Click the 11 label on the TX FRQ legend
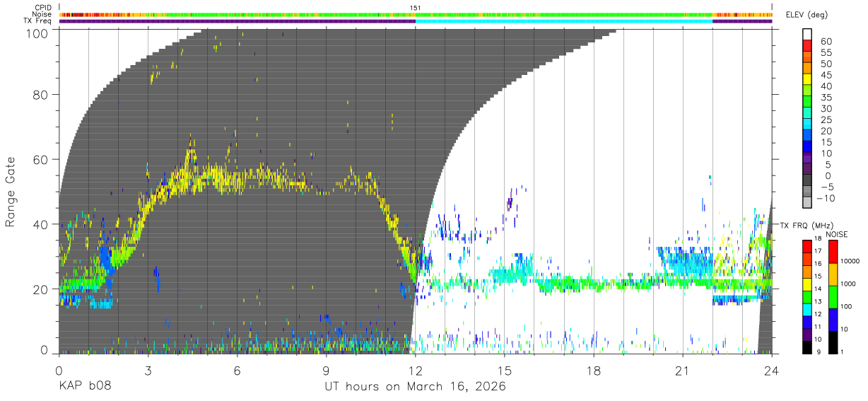868x401 pixels. 818,327
